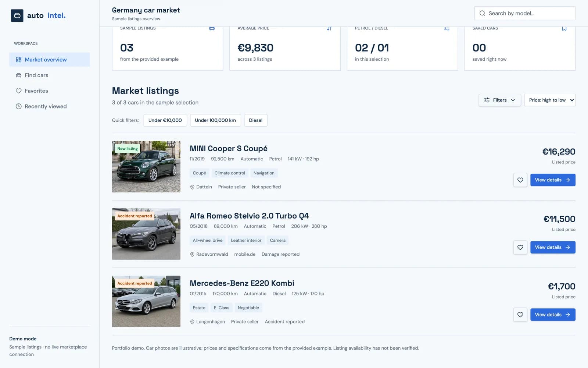This screenshot has height=368, width=588.
Task: Click the New listing badge on the MINI
Action: pyautogui.click(x=128, y=149)
